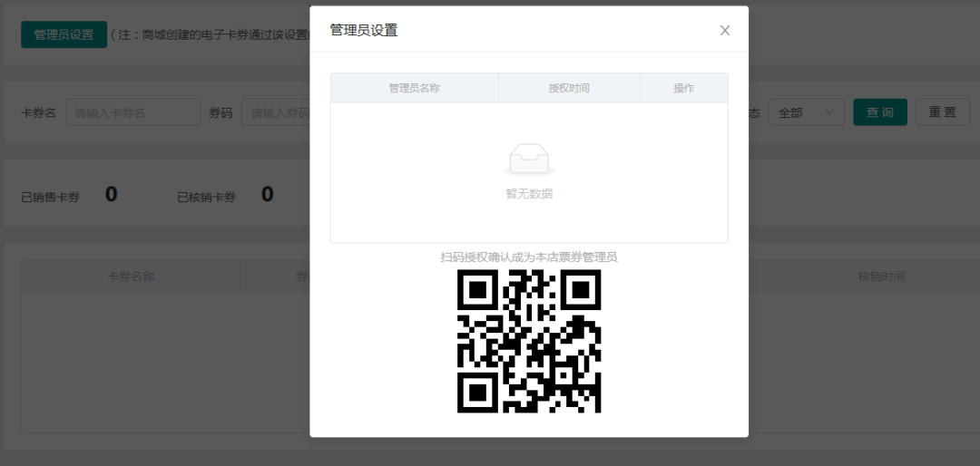The image size is (980, 466).
Task: Click the 扫码授权确认成为本店票券管理员 caption
Action: click(529, 257)
